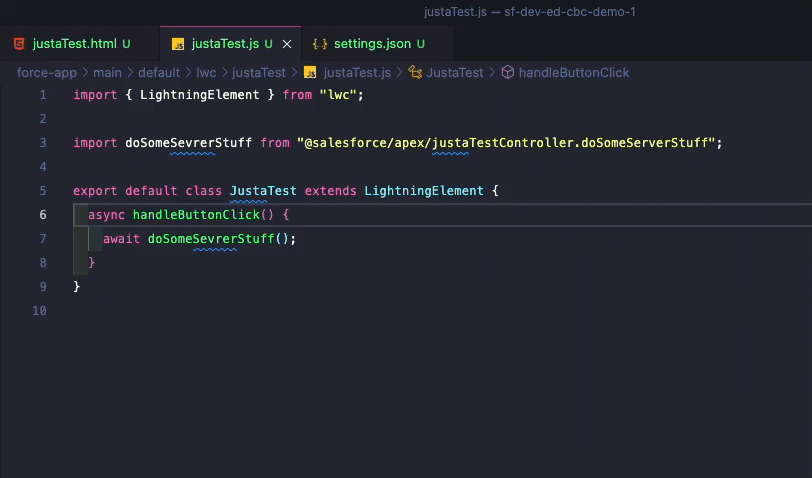
Task: Close the justaTest.js tab
Action: [x=287, y=45]
